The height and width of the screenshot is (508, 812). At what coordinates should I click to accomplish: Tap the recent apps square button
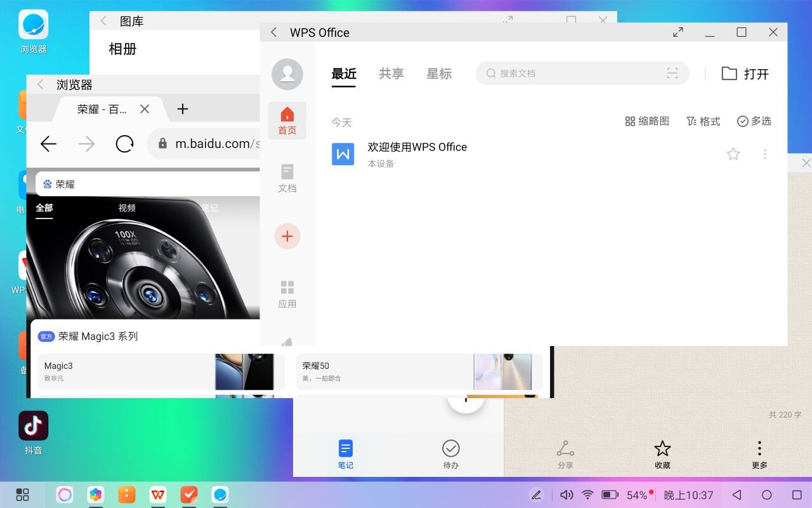tap(797, 495)
